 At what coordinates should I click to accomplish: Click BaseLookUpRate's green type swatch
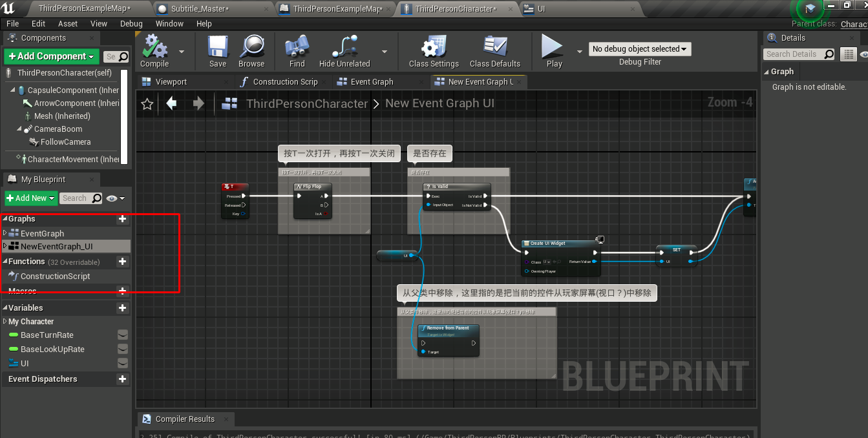pyautogui.click(x=14, y=349)
